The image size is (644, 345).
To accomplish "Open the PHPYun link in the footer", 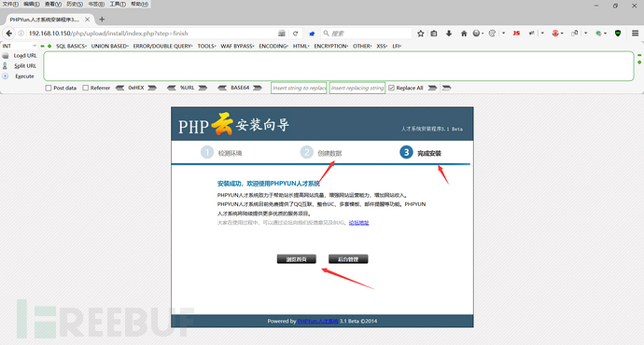I will coord(318,321).
